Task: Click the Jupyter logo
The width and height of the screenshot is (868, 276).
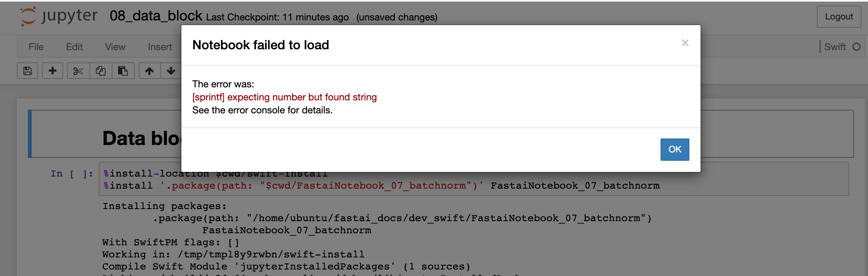Action: click(59, 16)
